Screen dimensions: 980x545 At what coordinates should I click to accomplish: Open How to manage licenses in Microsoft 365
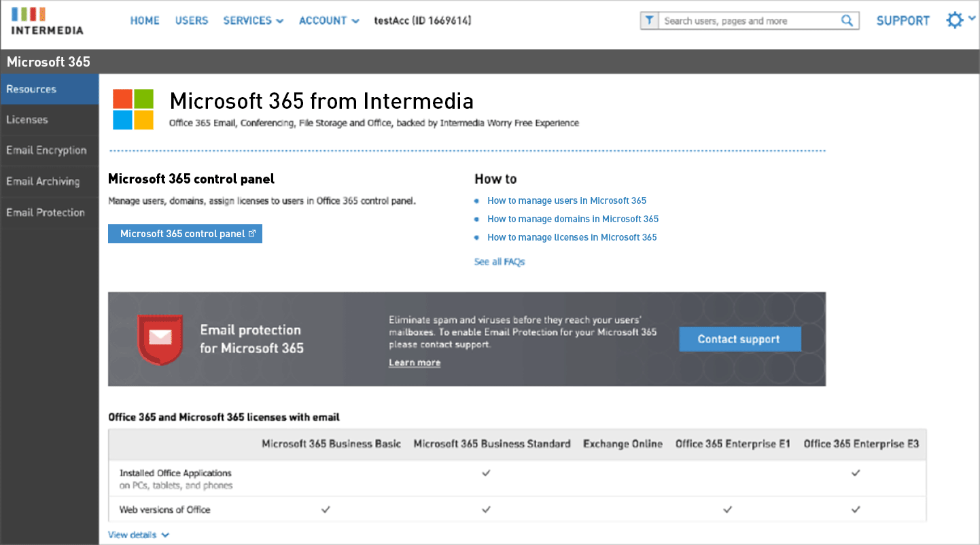572,237
